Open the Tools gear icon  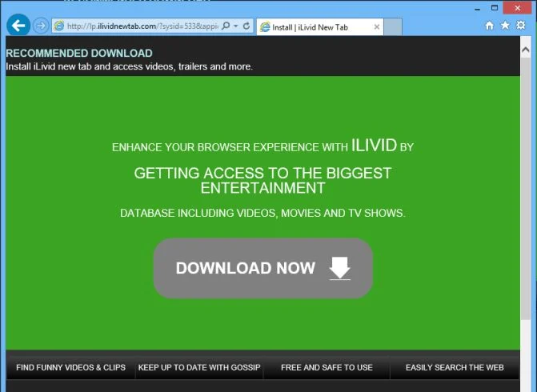(x=520, y=26)
